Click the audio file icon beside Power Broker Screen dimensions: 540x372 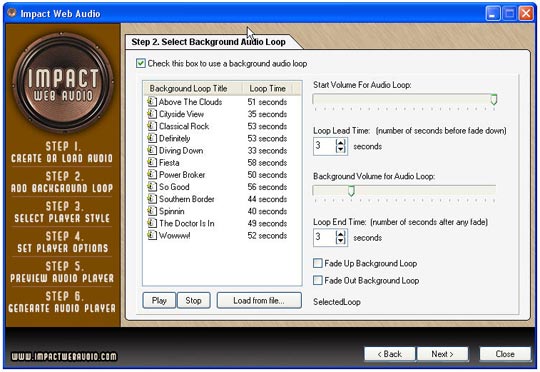(x=152, y=175)
